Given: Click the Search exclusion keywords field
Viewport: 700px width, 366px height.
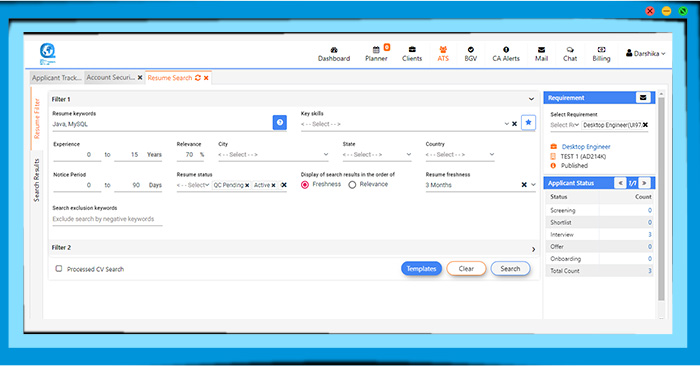Looking at the screenshot, I should (x=107, y=219).
